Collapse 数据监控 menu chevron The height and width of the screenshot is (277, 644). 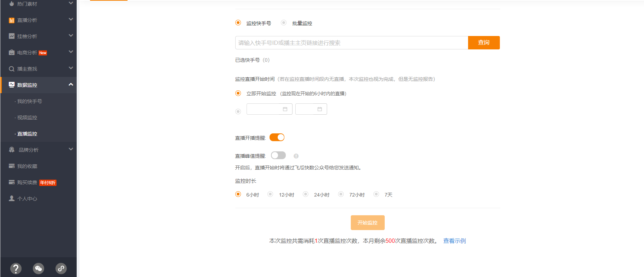pos(71,84)
